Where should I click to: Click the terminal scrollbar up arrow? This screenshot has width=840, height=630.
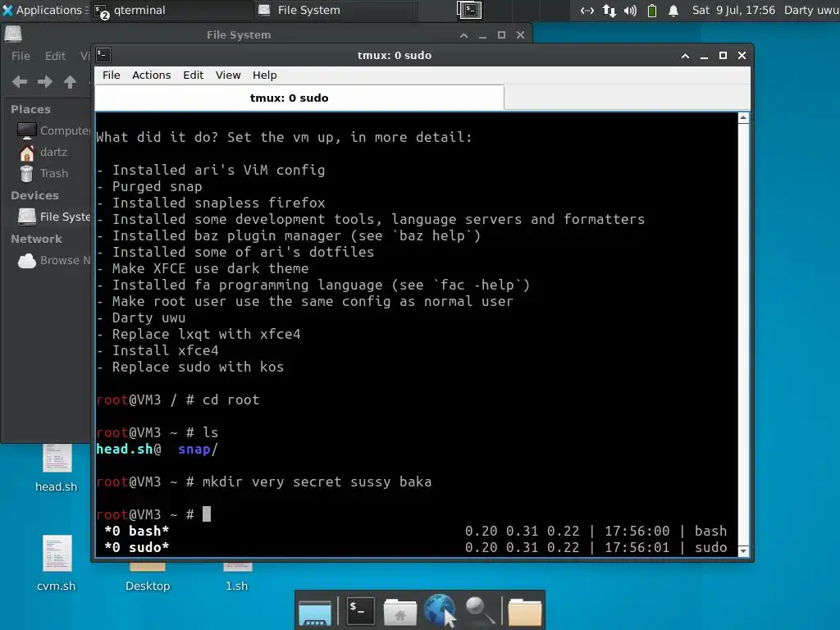(x=743, y=118)
